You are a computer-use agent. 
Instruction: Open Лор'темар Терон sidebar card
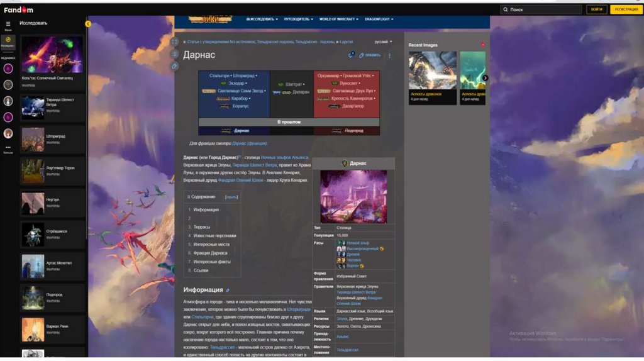(53, 171)
